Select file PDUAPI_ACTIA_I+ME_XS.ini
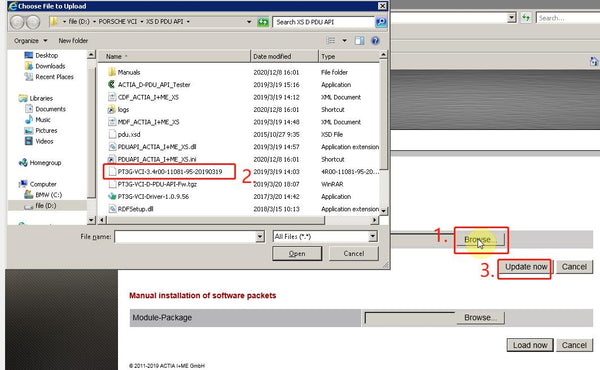 157,159
